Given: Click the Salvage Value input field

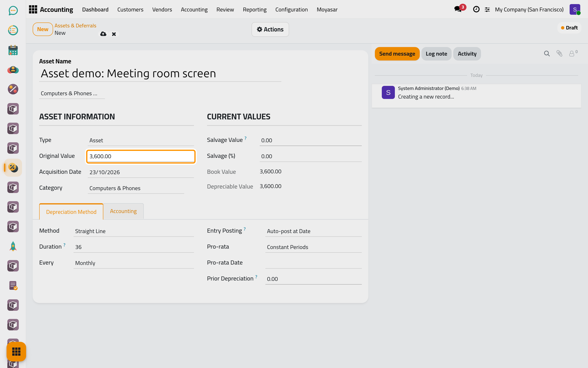Looking at the screenshot, I should coord(311,140).
